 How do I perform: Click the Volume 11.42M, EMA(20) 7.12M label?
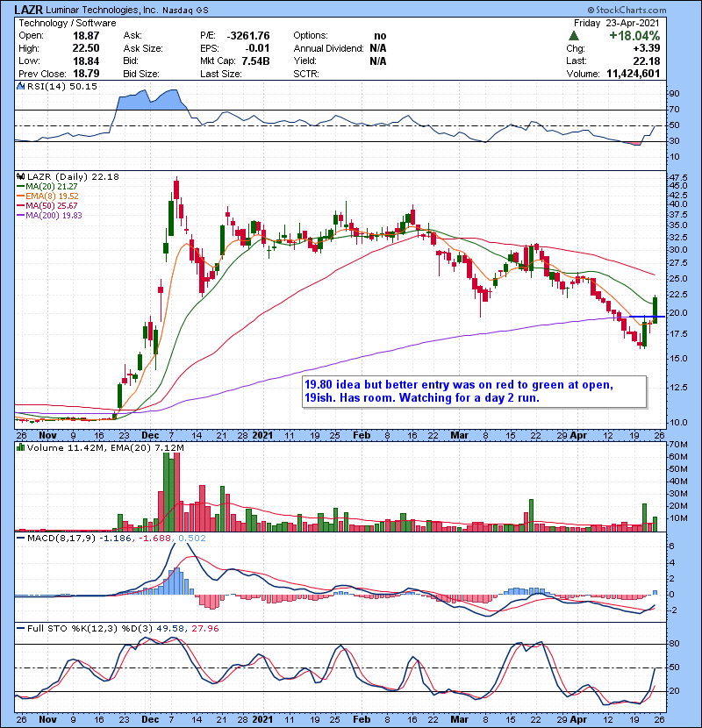point(105,447)
